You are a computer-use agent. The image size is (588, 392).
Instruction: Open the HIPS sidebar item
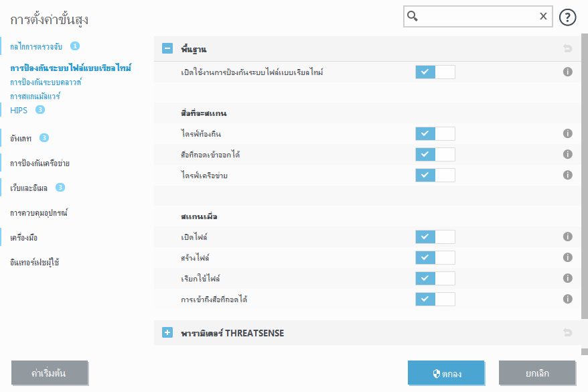pyautogui.click(x=19, y=110)
